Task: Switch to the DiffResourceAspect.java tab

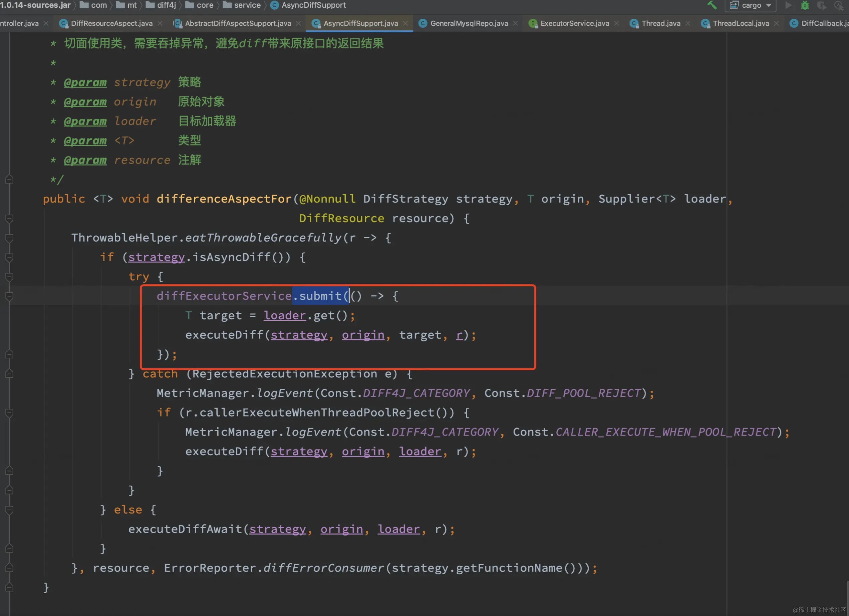Action: click(111, 23)
